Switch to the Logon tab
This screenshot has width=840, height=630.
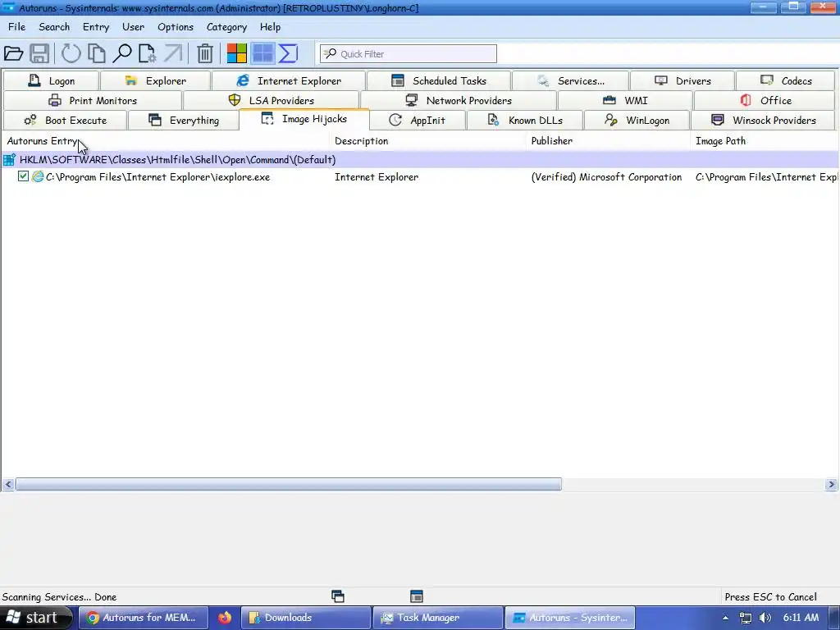point(51,80)
